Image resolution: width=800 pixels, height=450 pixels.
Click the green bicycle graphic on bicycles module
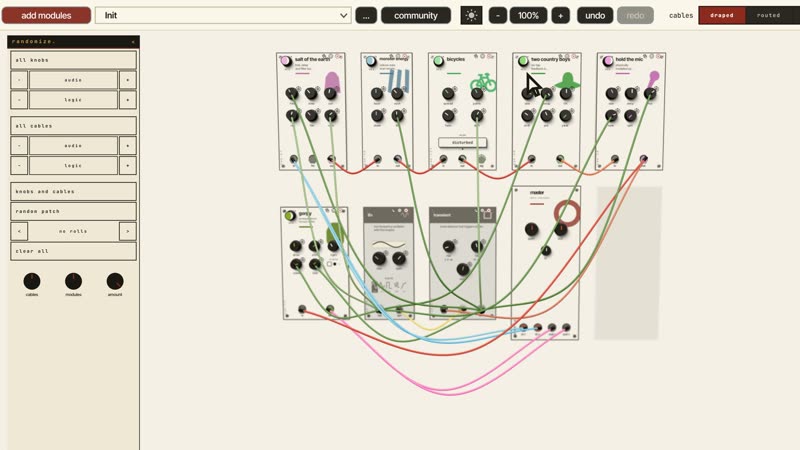[x=483, y=82]
